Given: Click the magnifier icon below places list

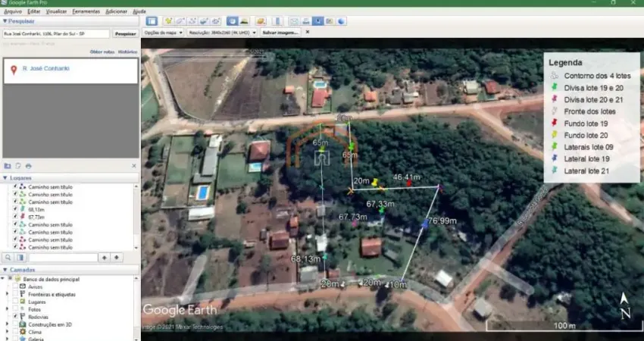Looking at the screenshot, I should tap(8, 258).
